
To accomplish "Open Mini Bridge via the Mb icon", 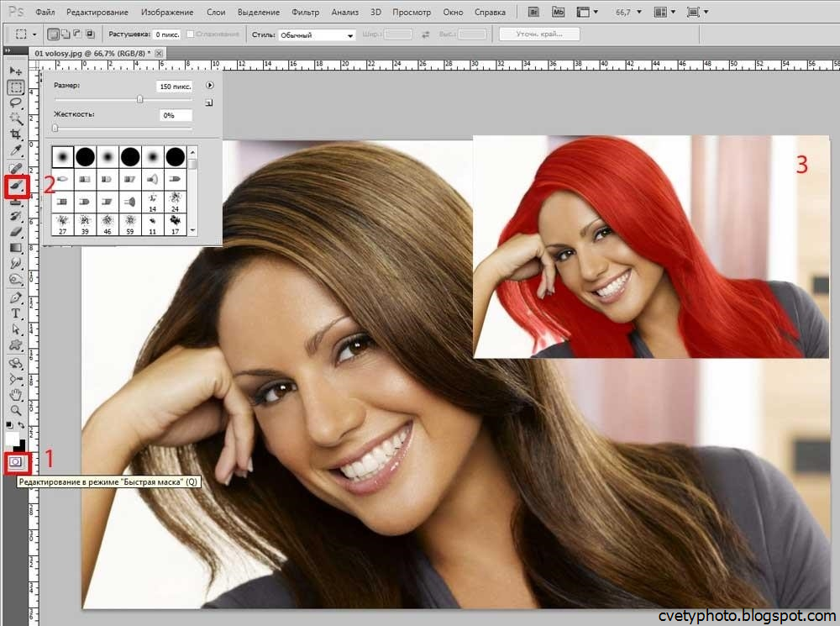I will coord(559,12).
